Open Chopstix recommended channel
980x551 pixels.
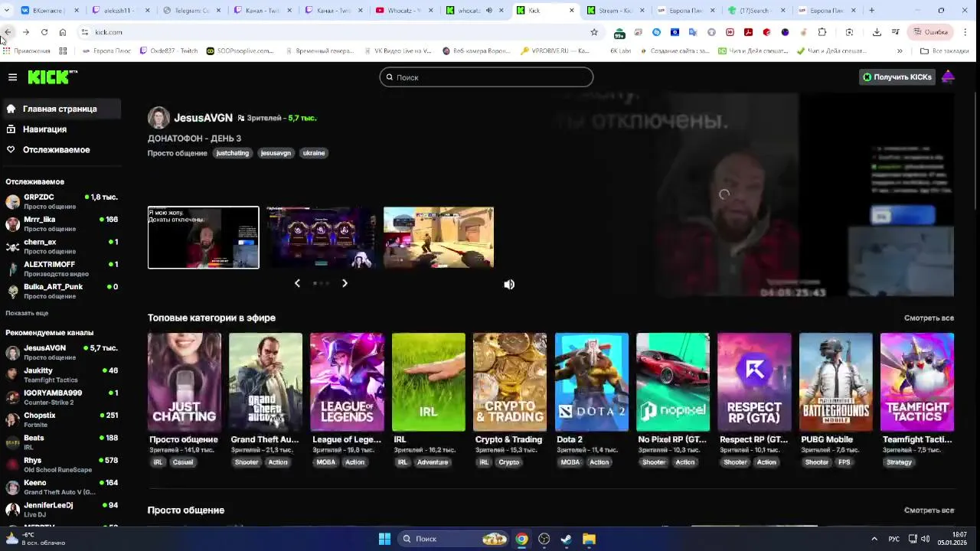point(61,419)
